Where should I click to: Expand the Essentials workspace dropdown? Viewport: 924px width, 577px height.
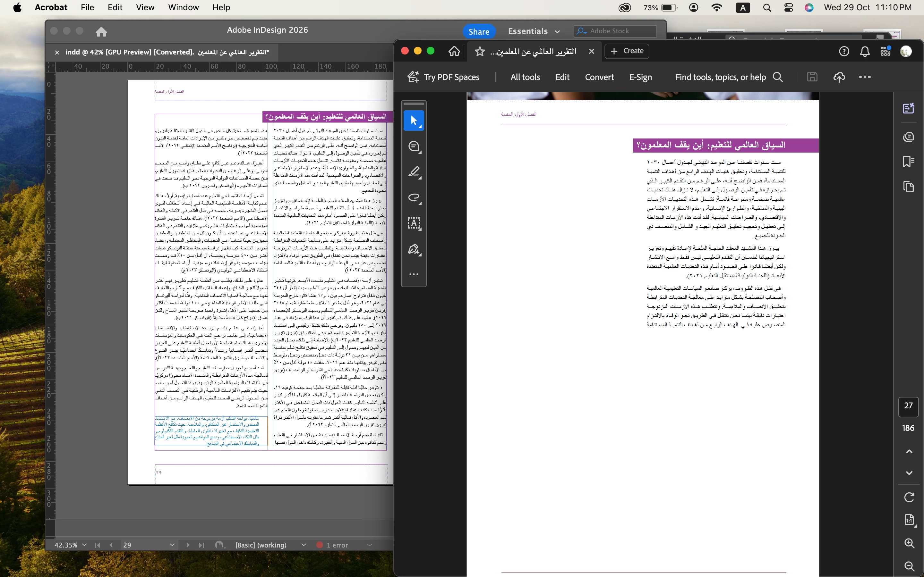click(x=557, y=32)
